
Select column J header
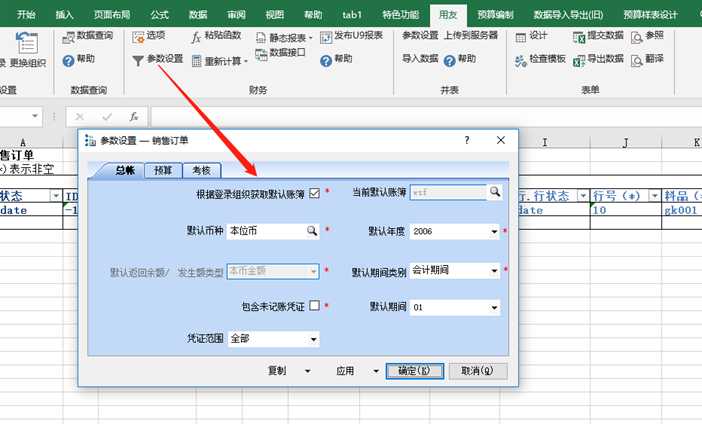pos(625,143)
